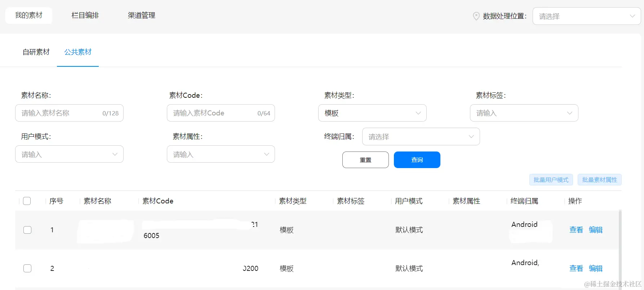Click the 素材类型 column header
This screenshot has width=644, height=290.
point(293,201)
